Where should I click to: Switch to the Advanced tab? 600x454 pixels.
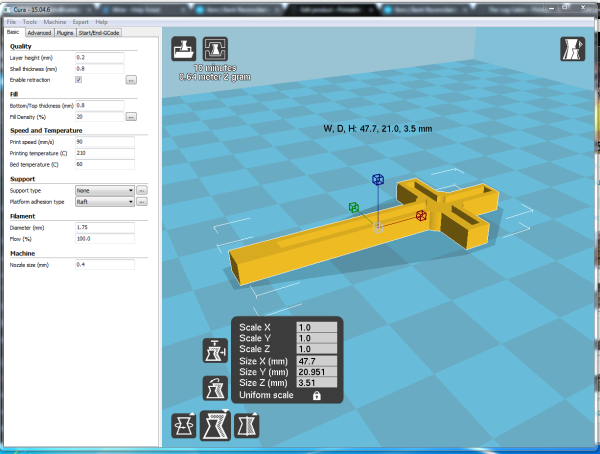click(41, 32)
